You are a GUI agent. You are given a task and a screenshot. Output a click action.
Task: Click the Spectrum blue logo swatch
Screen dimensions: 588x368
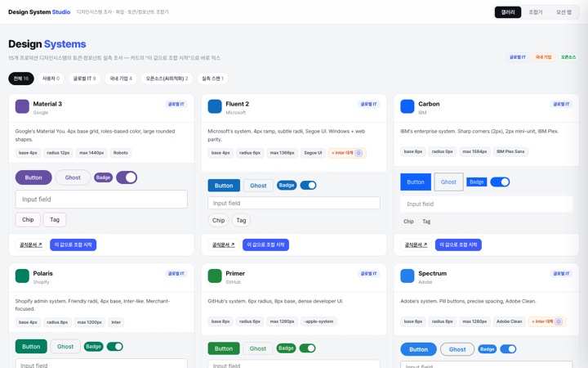[408, 276]
